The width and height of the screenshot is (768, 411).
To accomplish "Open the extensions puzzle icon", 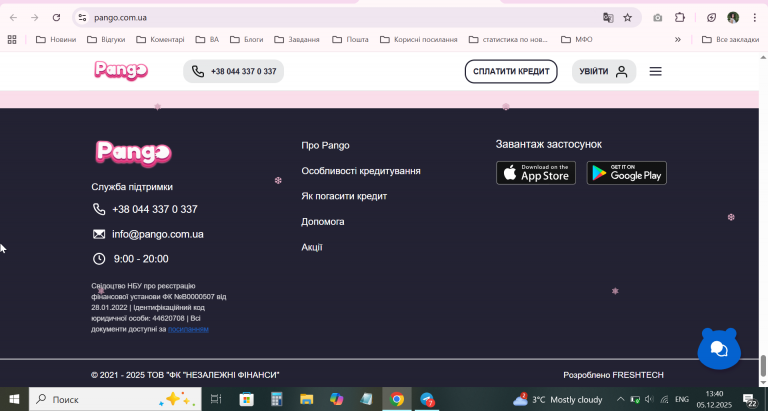I will [x=680, y=18].
